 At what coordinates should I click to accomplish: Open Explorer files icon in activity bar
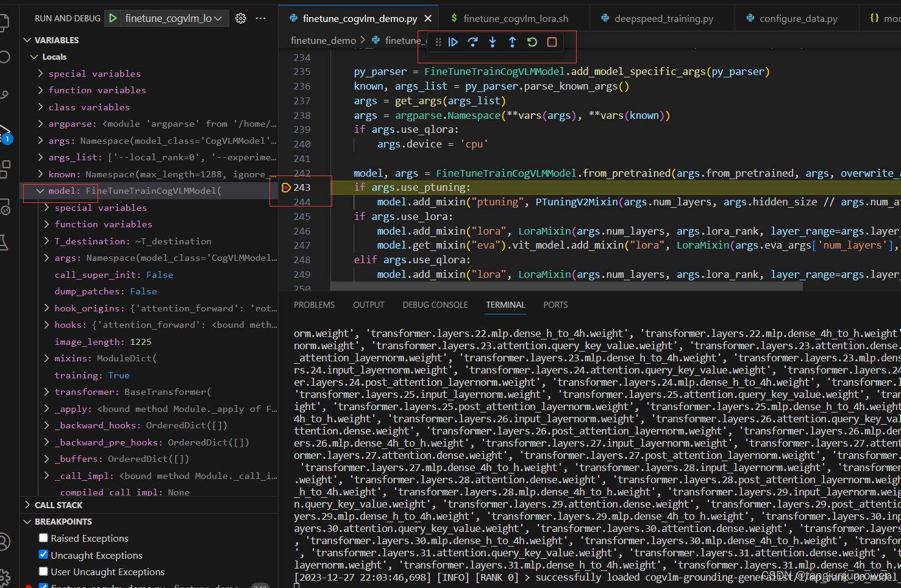[x=4, y=23]
